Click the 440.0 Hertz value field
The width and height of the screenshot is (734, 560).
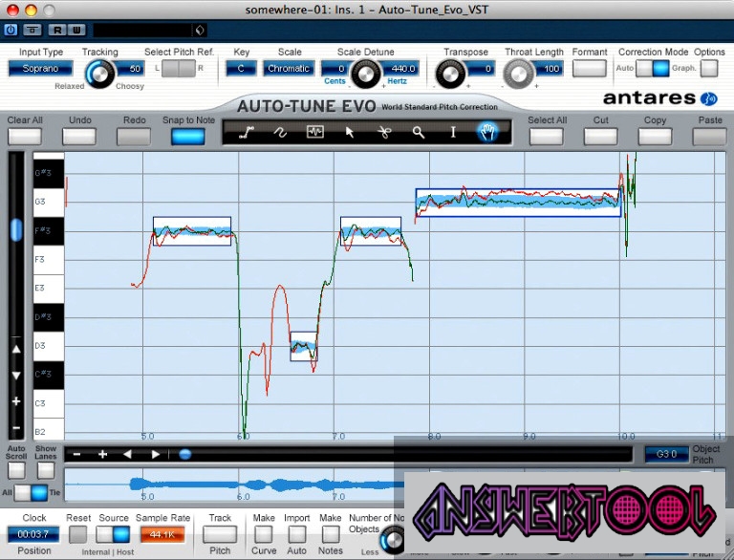pos(399,69)
